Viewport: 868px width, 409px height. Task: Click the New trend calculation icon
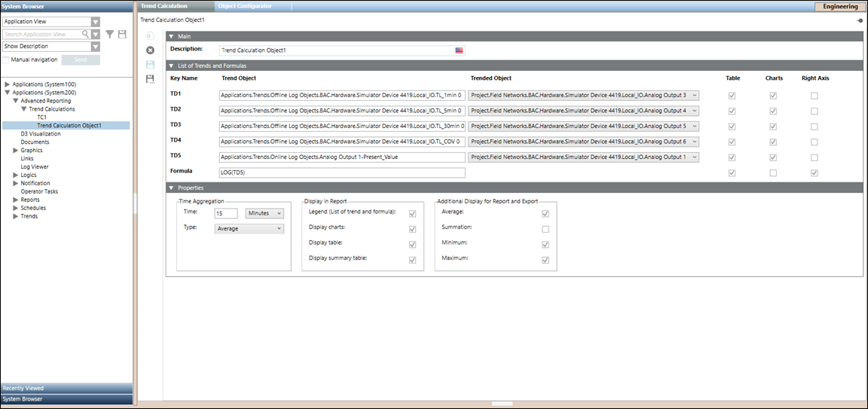click(x=150, y=36)
